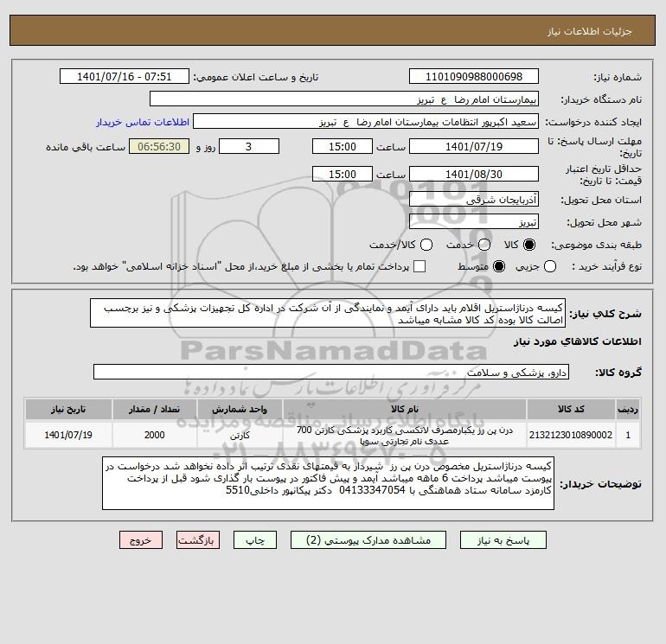Click the requester field سعید اکبرپور

(x=366, y=122)
